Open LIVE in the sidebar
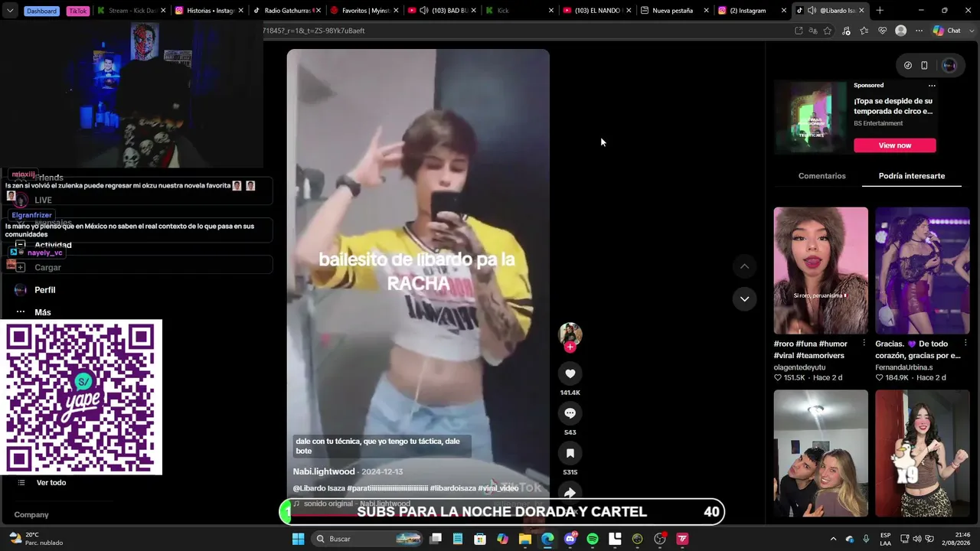 (43, 201)
